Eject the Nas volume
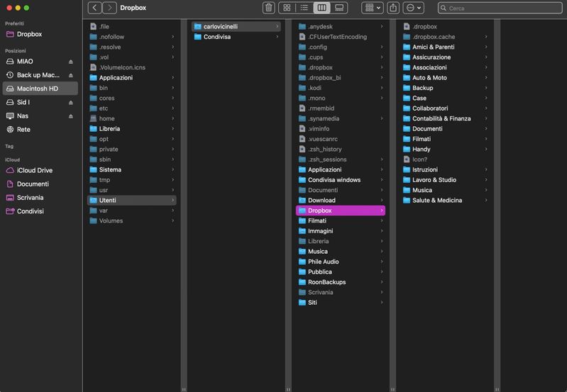This screenshot has width=567, height=392. point(71,116)
